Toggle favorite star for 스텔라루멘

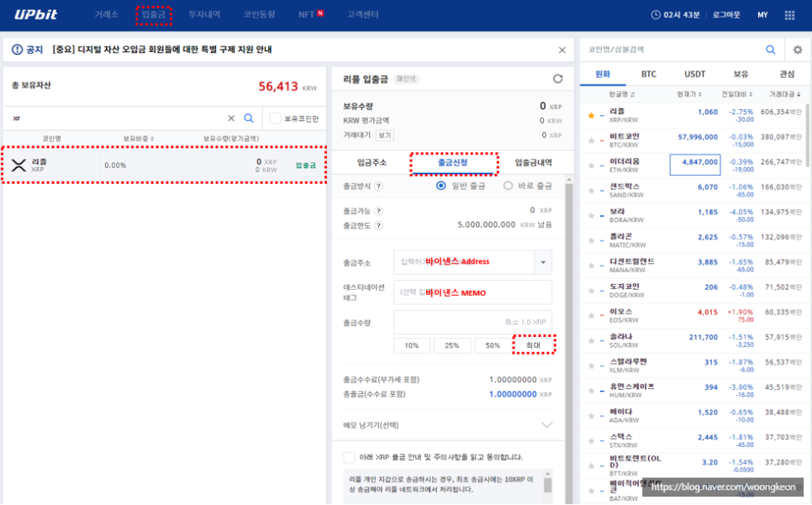tap(591, 366)
